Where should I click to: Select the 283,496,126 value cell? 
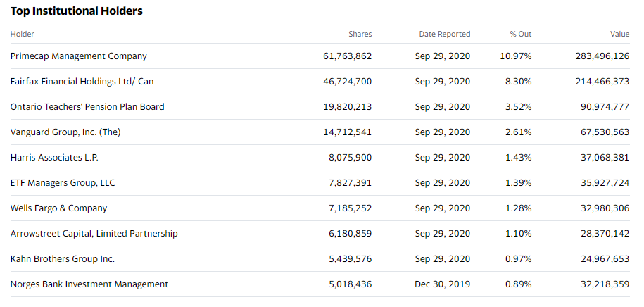(602, 56)
